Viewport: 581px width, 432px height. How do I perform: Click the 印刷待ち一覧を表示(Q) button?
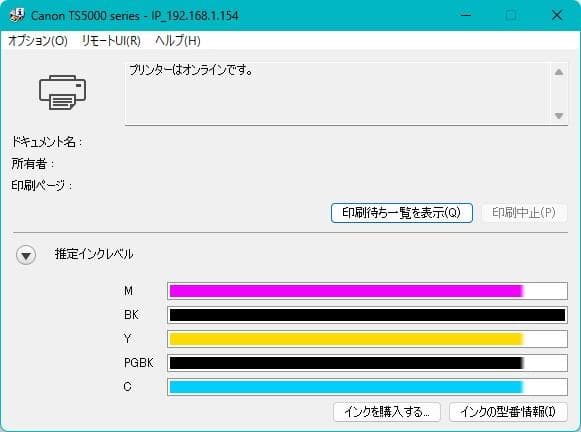402,213
